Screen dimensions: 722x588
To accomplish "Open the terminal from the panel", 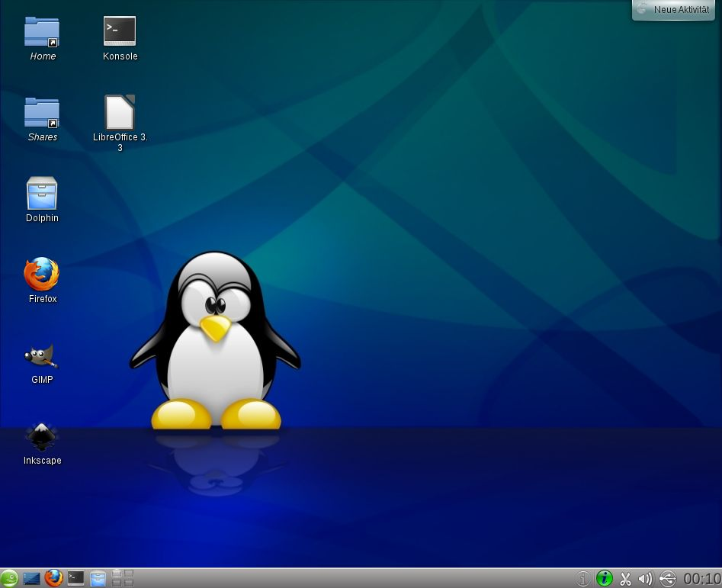I will click(76, 578).
